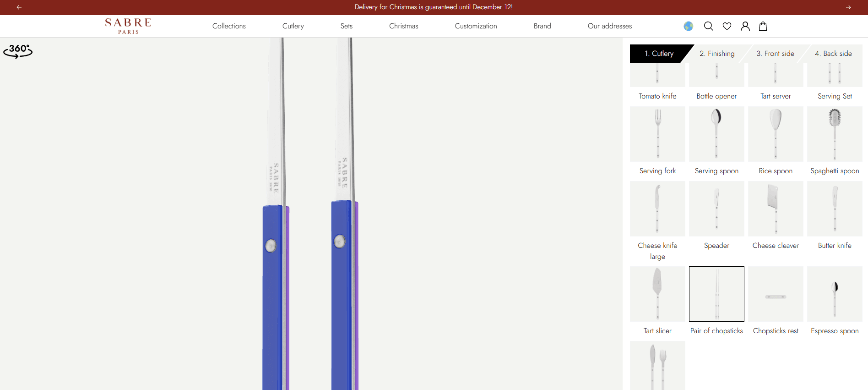This screenshot has width=868, height=390.
Task: Go to next announcement with right arrow
Action: click(848, 7)
